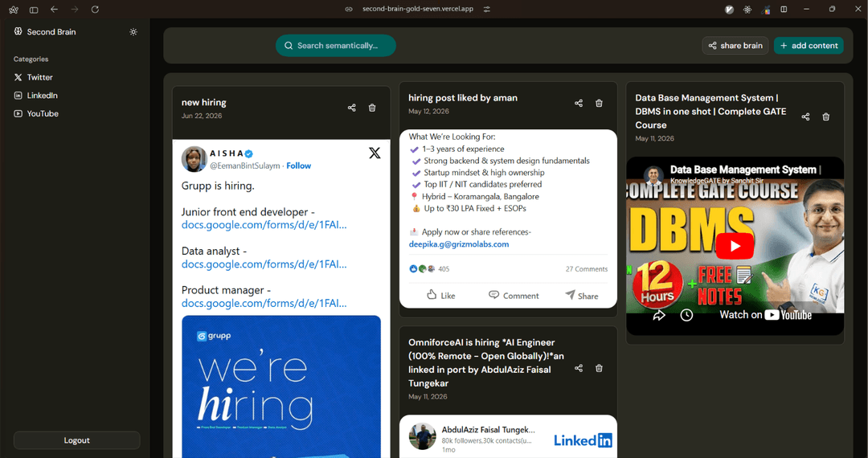Click the 'May 12, 2026' date
The height and width of the screenshot is (458, 868).
point(428,112)
